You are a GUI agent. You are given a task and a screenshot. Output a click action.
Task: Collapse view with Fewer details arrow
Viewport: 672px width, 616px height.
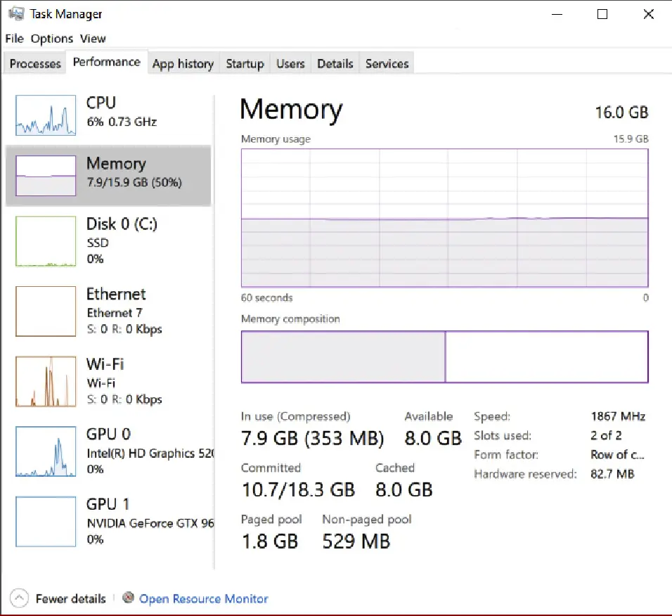[21, 598]
